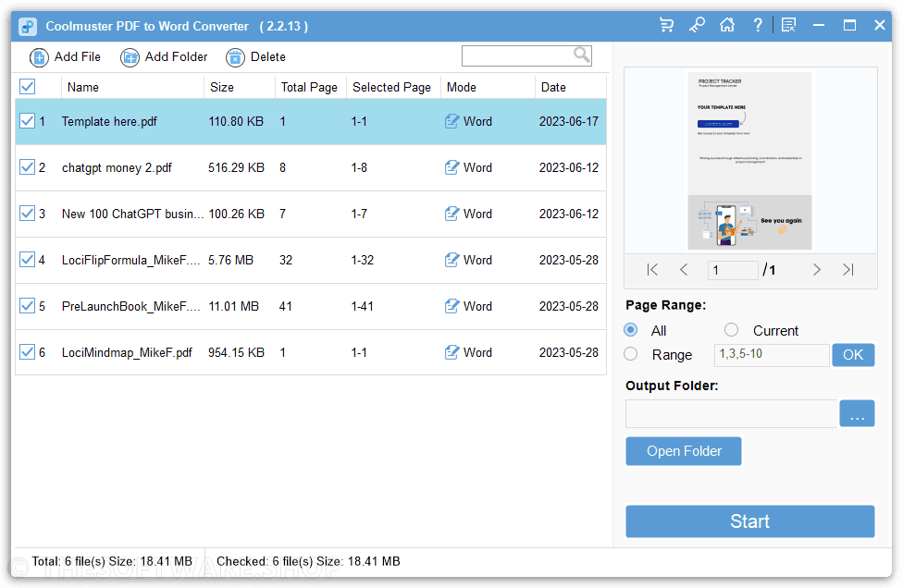This screenshot has width=903, height=588.
Task: Click Word mode icon for PreLaunchBook row
Action: (x=452, y=306)
